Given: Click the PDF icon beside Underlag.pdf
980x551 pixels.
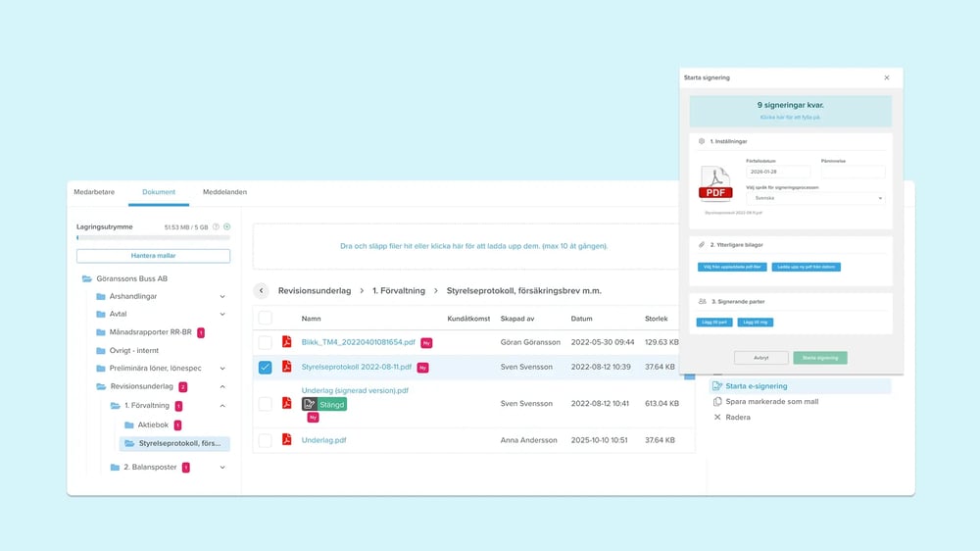Looking at the screenshot, I should coord(287,440).
